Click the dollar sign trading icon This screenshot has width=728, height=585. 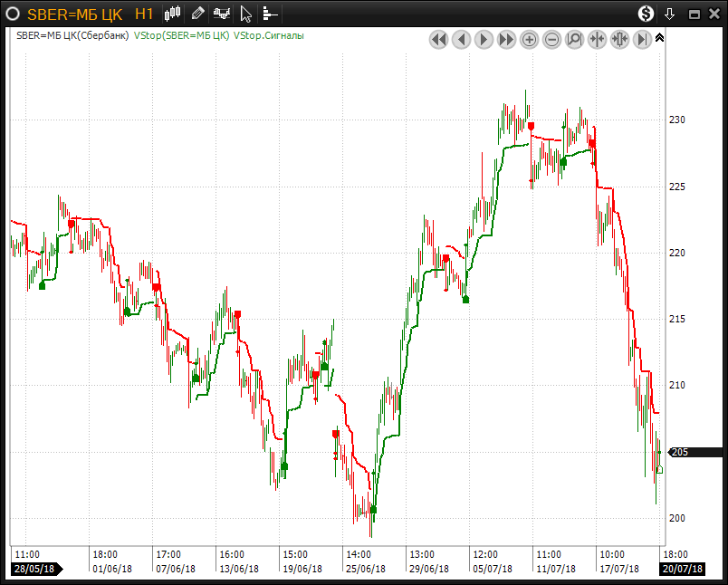point(646,14)
